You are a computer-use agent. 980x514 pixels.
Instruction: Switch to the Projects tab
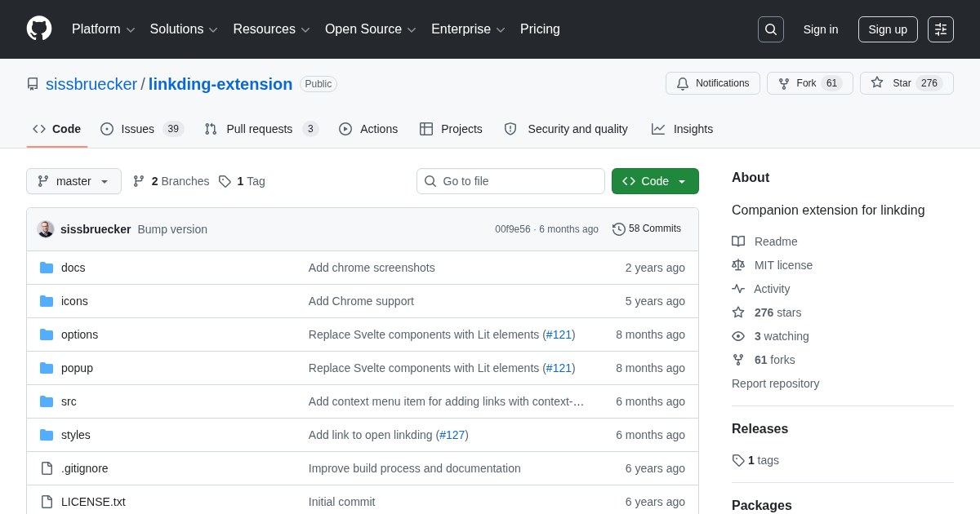[451, 129]
